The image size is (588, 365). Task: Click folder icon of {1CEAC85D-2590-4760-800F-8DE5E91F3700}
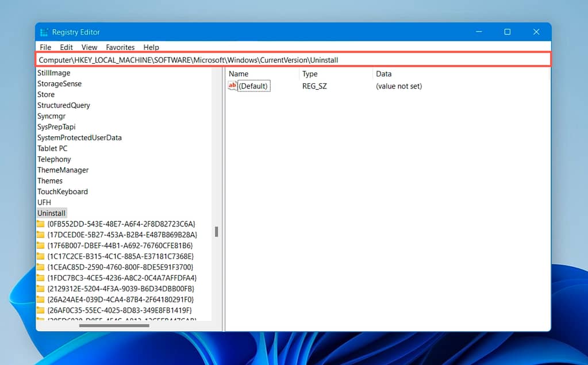point(40,267)
